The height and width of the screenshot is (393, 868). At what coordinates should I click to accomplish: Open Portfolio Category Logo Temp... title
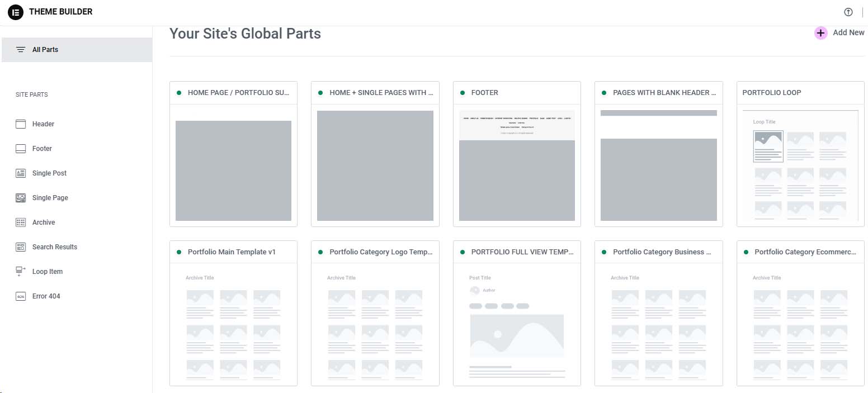coord(381,252)
